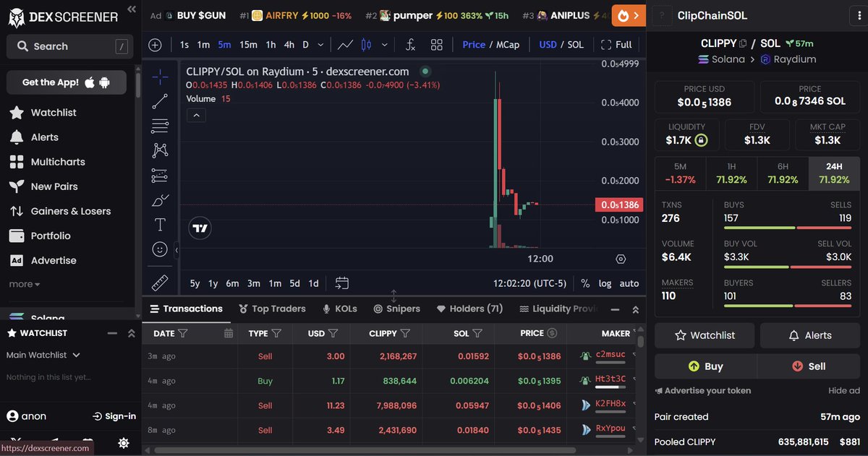Screen dimensions: 868x456
Task: Select the 4h chart interval
Action: pos(289,45)
